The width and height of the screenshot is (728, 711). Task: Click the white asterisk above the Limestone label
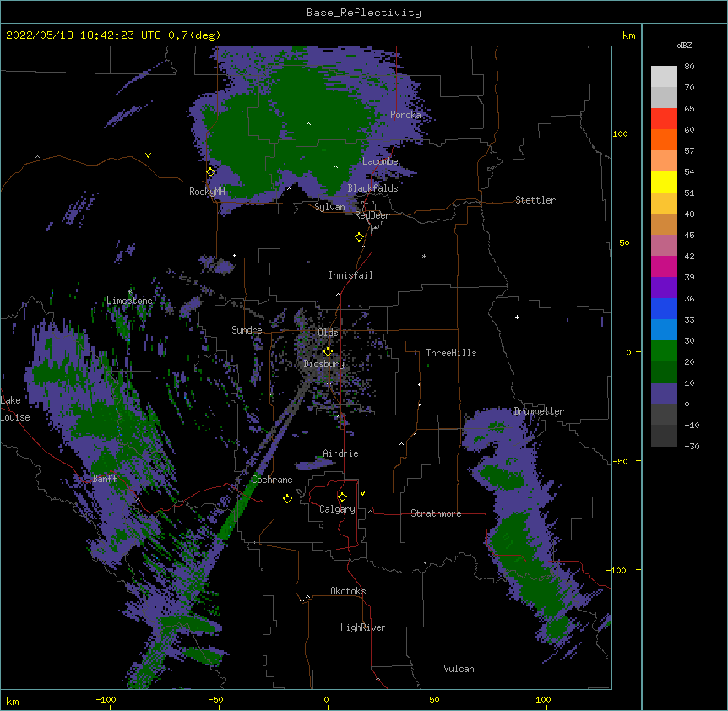pyautogui.click(x=129, y=292)
